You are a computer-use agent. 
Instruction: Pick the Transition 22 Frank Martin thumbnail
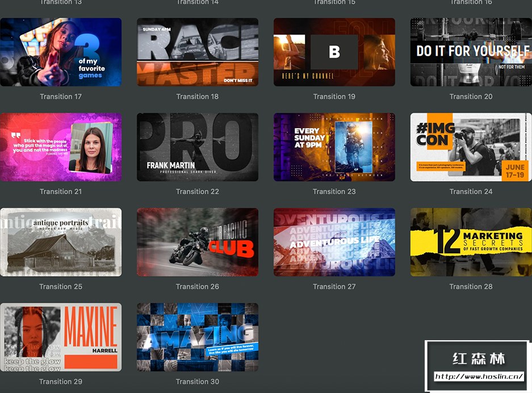[x=198, y=147]
